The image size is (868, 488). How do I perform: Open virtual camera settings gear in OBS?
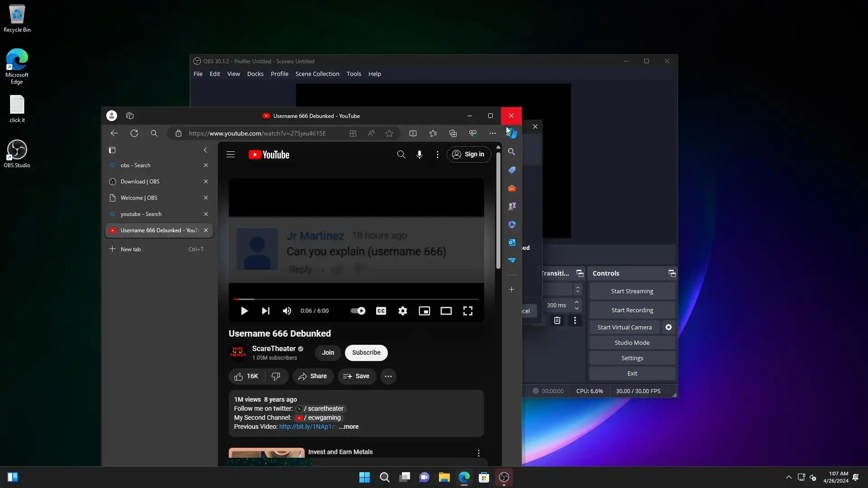(x=668, y=327)
